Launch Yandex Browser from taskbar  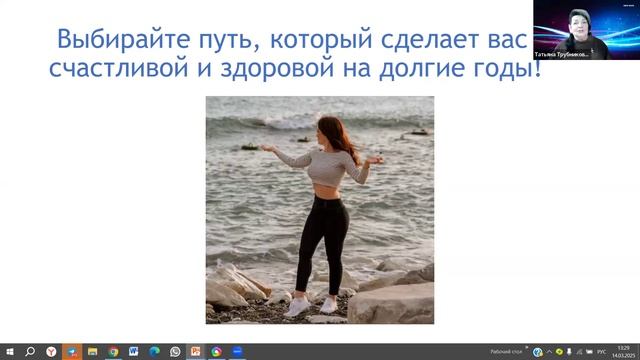[51, 351]
